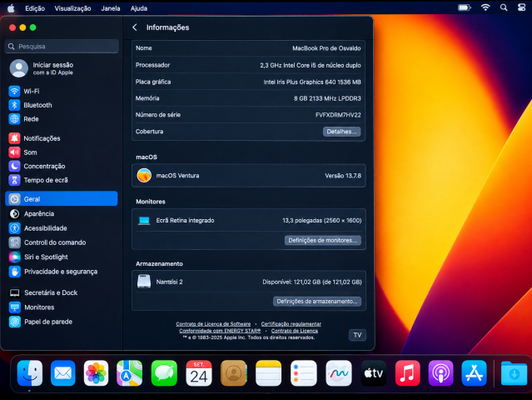Open Acessibilidade settings
Image resolution: width=532 pixels, height=400 pixels.
click(x=62, y=228)
